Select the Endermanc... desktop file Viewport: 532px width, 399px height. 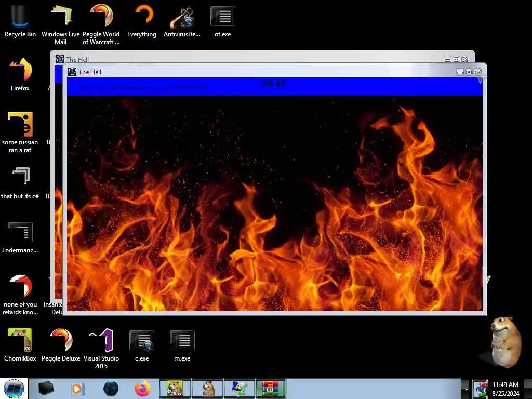click(20, 237)
